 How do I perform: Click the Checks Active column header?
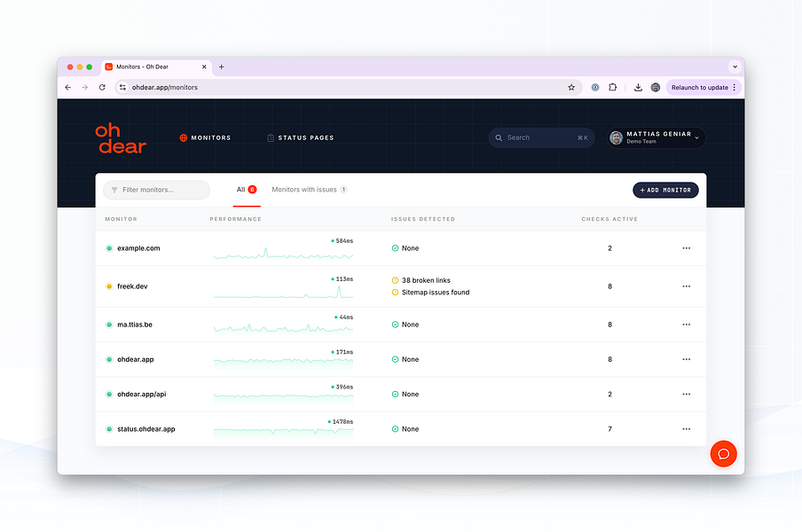tap(609, 219)
